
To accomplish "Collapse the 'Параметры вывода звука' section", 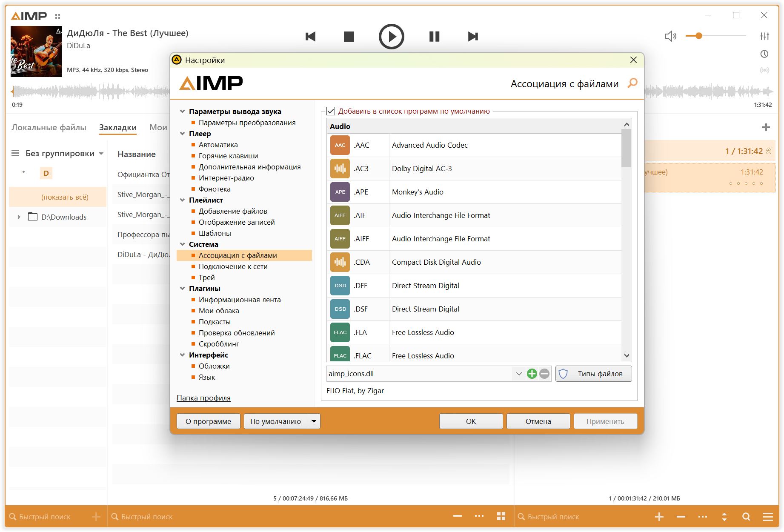I will click(x=182, y=112).
